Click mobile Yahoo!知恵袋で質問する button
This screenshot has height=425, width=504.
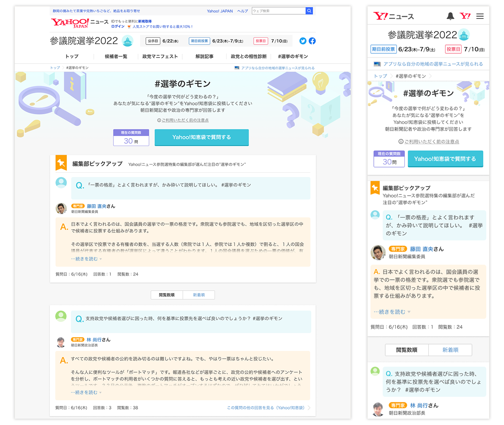point(445,159)
